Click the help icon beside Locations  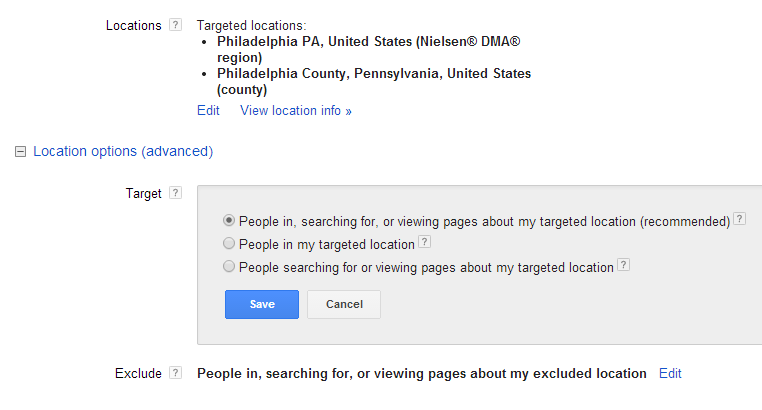(175, 25)
